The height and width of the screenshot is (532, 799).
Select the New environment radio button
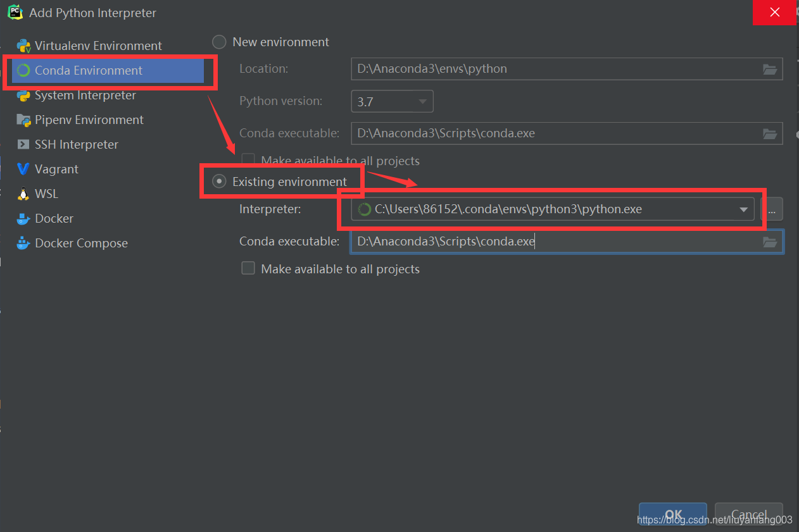[x=219, y=42]
